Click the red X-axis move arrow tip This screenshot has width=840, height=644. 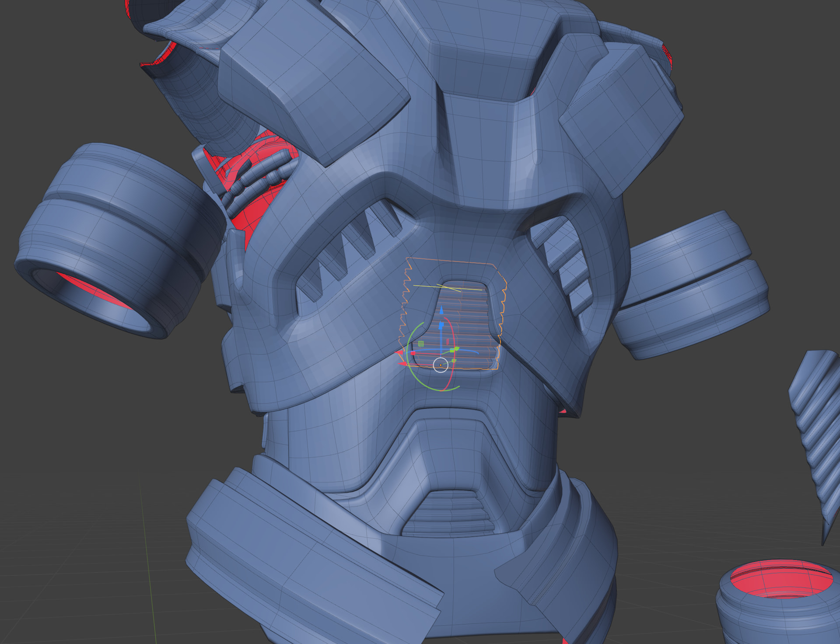[x=399, y=352]
